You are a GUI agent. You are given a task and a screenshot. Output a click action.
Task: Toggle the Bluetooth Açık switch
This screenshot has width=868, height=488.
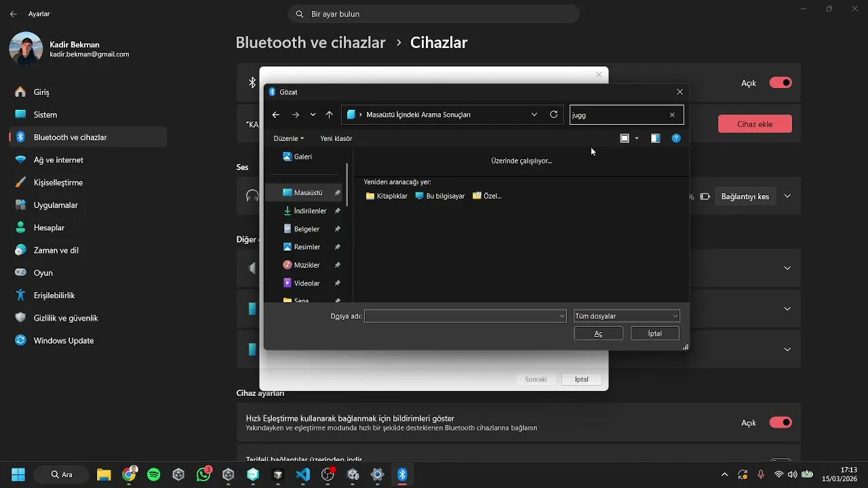click(781, 83)
